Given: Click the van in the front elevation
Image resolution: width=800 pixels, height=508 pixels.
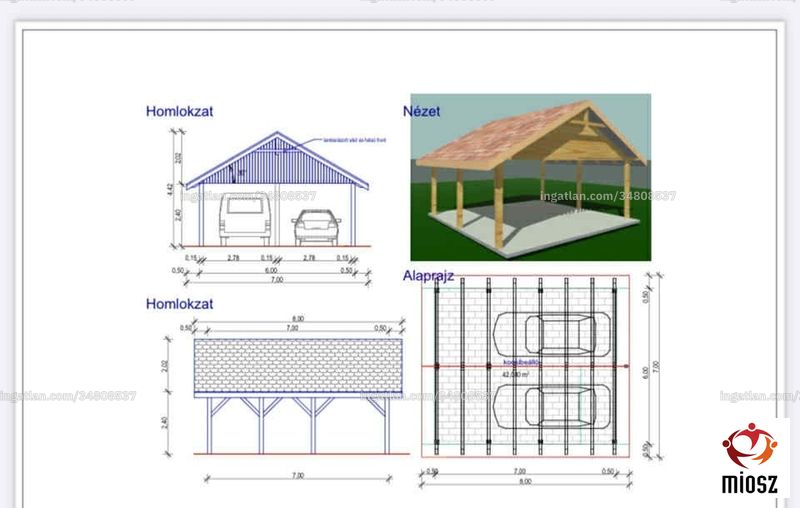Looking at the screenshot, I should click(x=244, y=219).
